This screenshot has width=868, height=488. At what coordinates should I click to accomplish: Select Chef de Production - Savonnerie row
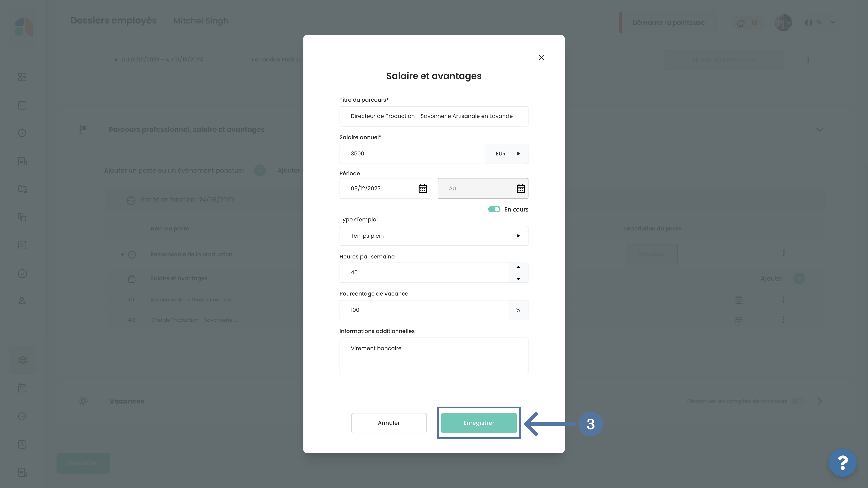[x=194, y=320]
